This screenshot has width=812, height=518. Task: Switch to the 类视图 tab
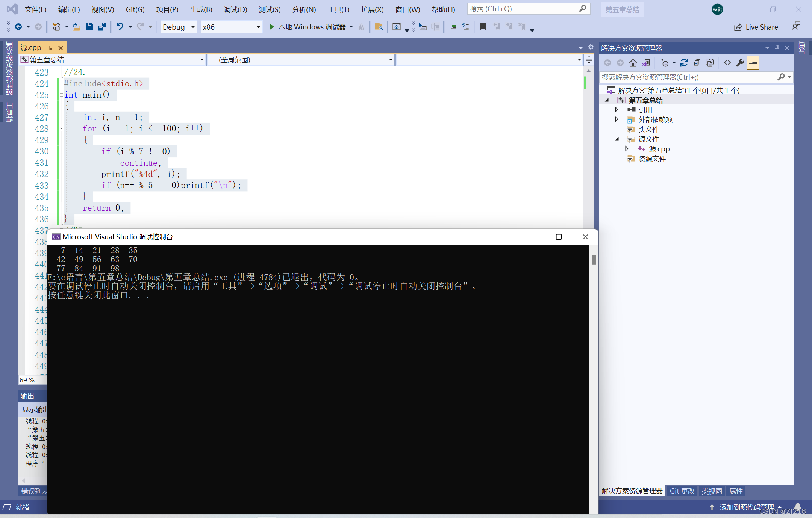pyautogui.click(x=712, y=491)
